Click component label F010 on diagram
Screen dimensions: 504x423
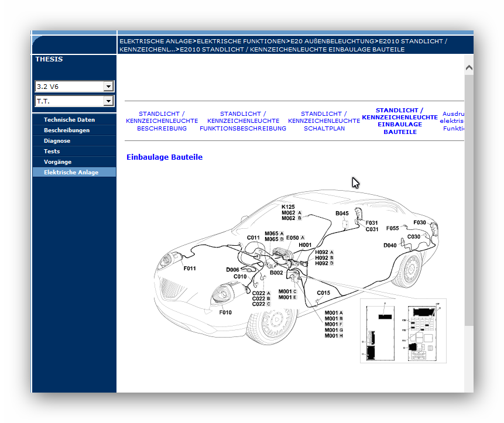coord(225,312)
